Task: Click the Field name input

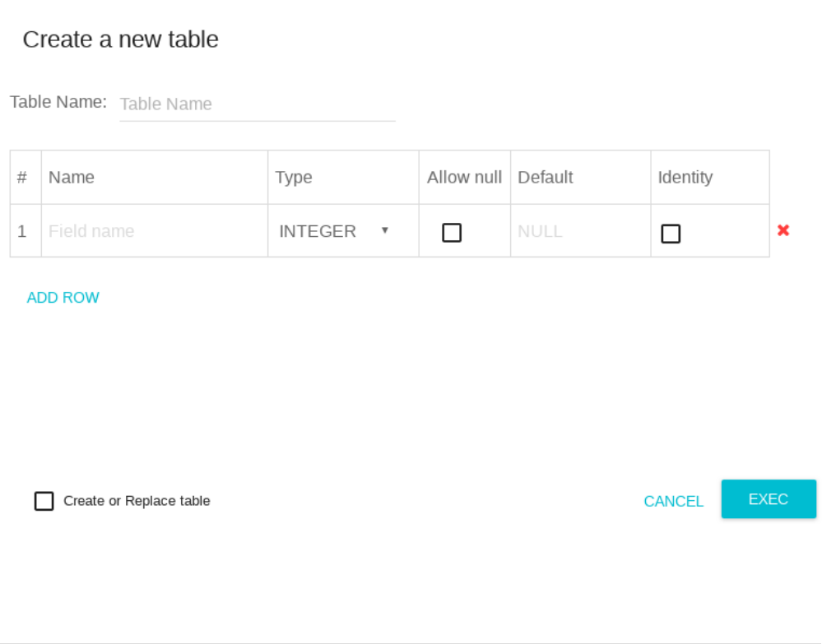Action: click(153, 231)
